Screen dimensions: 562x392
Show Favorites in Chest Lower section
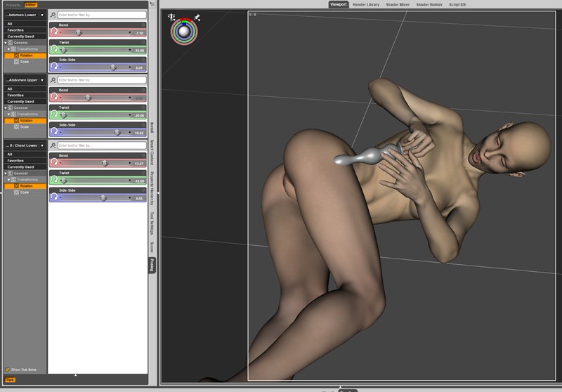point(25,161)
